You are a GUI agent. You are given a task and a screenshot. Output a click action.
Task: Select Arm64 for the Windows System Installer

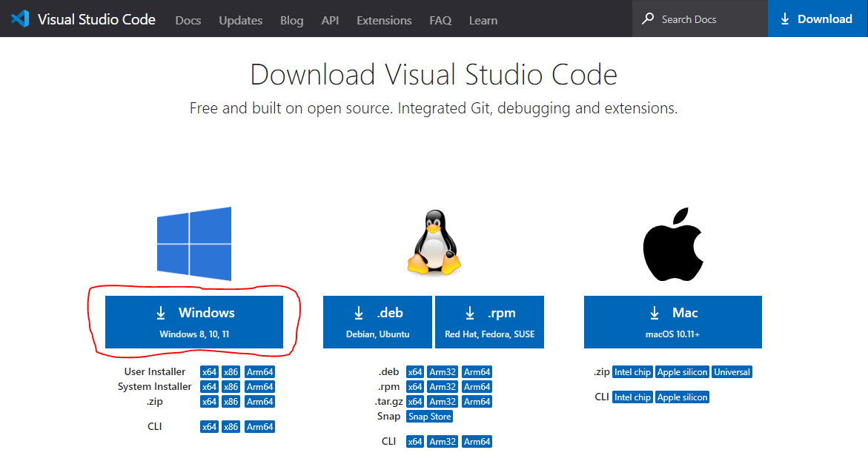point(259,386)
